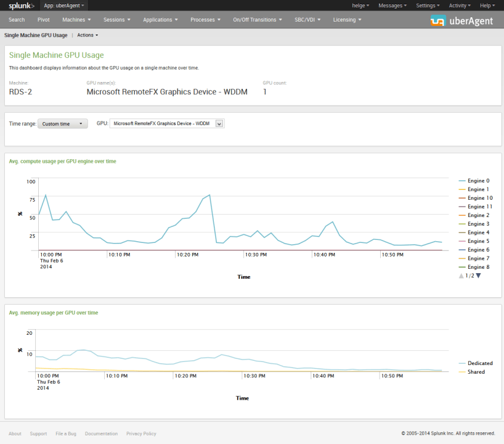Image resolution: width=504 pixels, height=444 pixels.
Task: Expand the Machines navigation menu
Action: pyautogui.click(x=76, y=20)
